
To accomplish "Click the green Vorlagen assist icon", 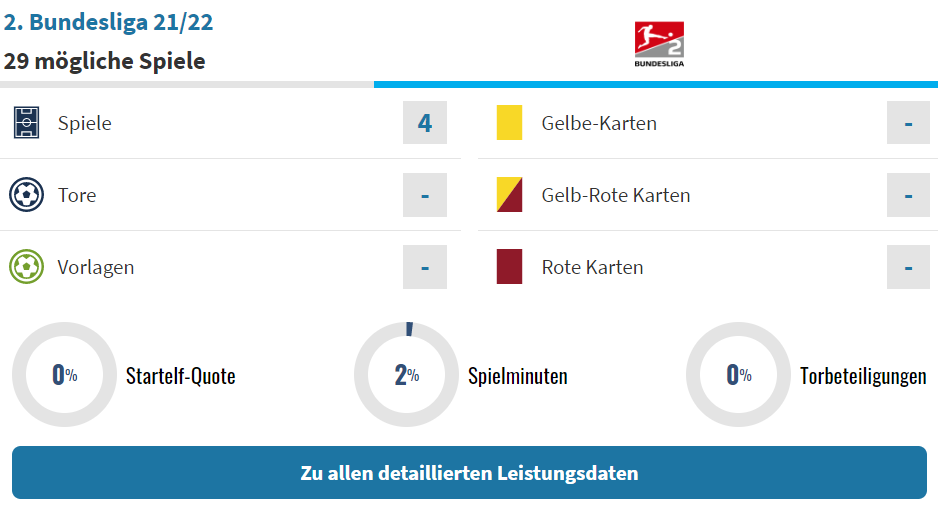I will (x=26, y=267).
